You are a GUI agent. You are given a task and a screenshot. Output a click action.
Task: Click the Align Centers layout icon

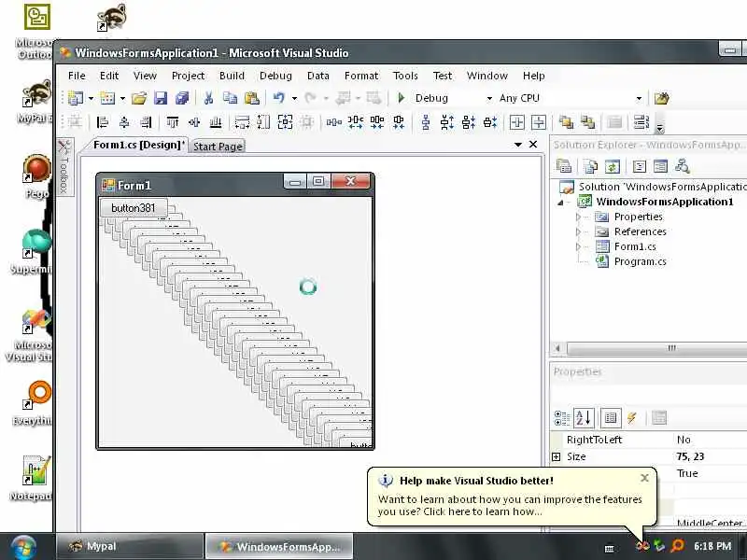pos(124,122)
